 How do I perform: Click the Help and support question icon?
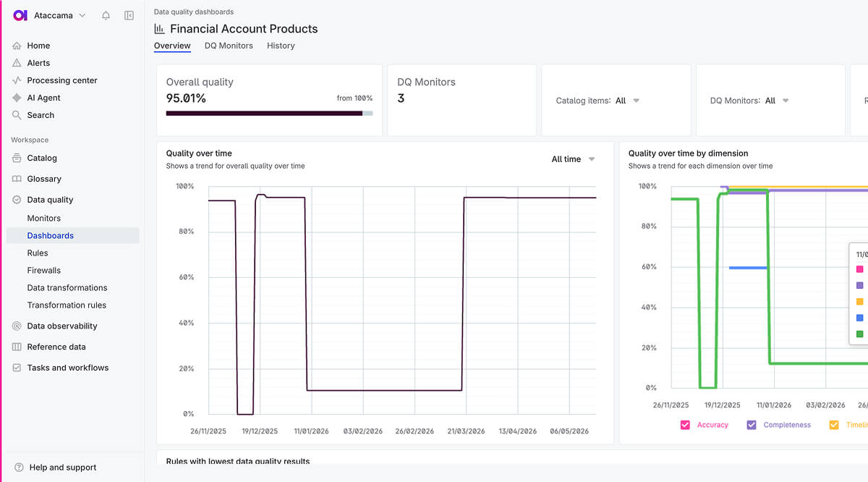19,468
